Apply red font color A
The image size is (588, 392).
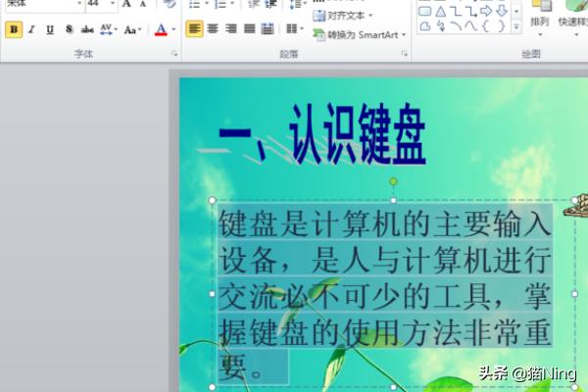tap(161, 29)
